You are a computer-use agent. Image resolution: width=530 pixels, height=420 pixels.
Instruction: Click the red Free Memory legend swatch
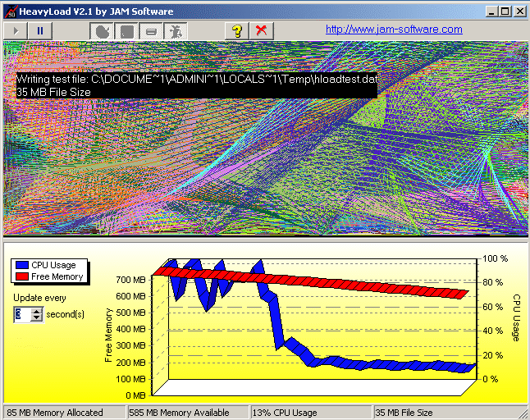tap(22, 276)
